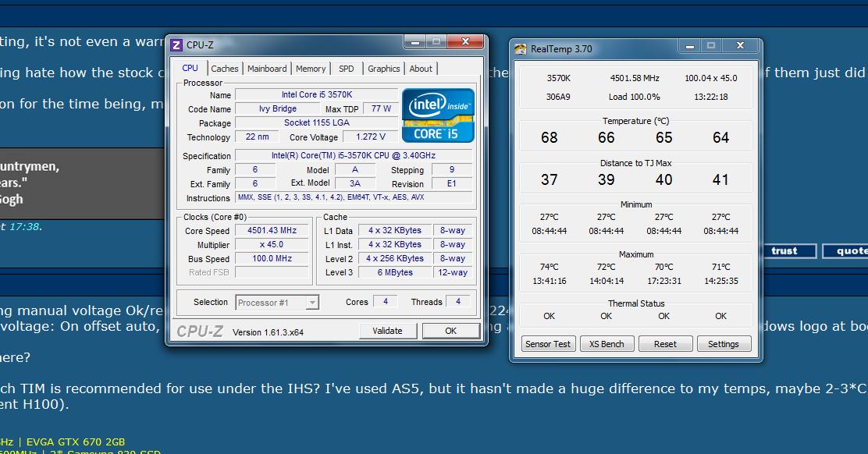
Task: Open the About tab in CPU-Z
Action: [421, 69]
